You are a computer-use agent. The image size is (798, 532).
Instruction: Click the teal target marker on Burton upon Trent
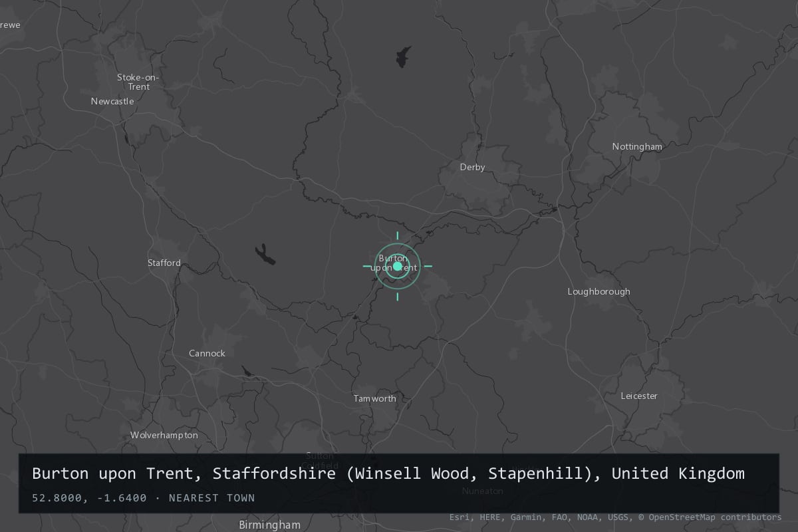pos(398,267)
